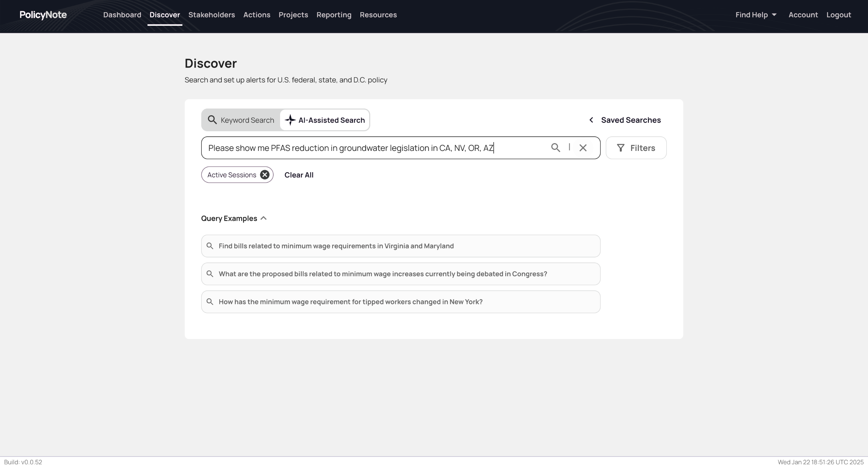
Task: Expand the Saved Searches panel
Action: (x=631, y=120)
